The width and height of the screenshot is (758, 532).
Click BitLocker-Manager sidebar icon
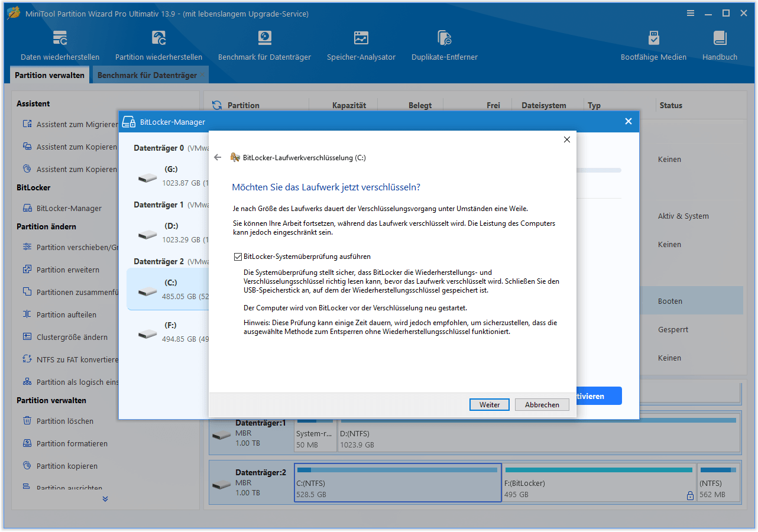click(x=27, y=208)
